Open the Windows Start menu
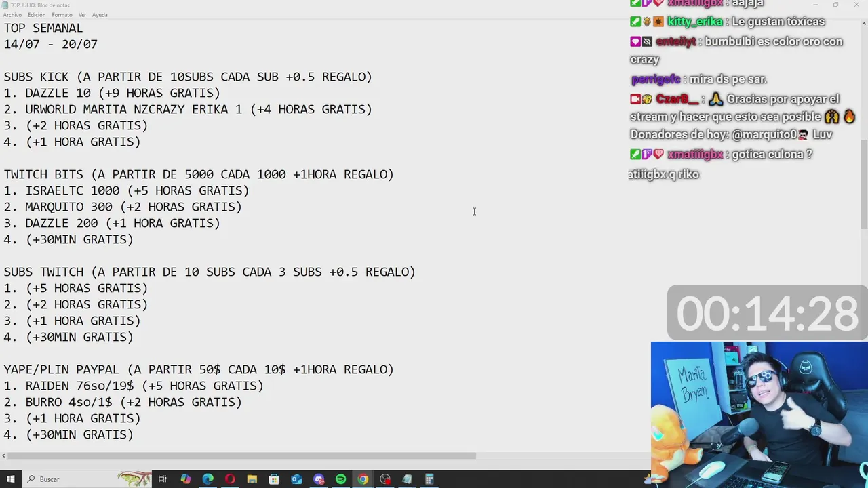868x488 pixels. (x=10, y=479)
